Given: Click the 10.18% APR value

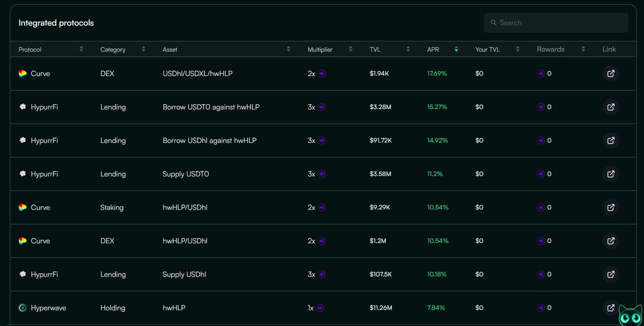Looking at the screenshot, I should click(437, 274).
